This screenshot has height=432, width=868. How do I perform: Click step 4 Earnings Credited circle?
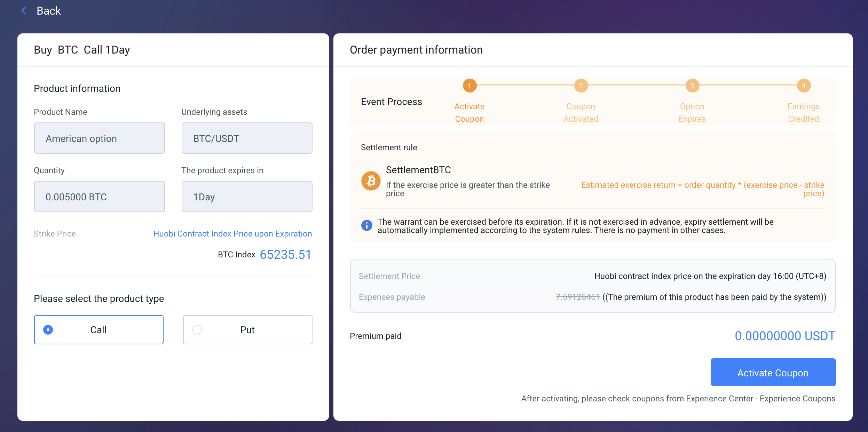[803, 86]
